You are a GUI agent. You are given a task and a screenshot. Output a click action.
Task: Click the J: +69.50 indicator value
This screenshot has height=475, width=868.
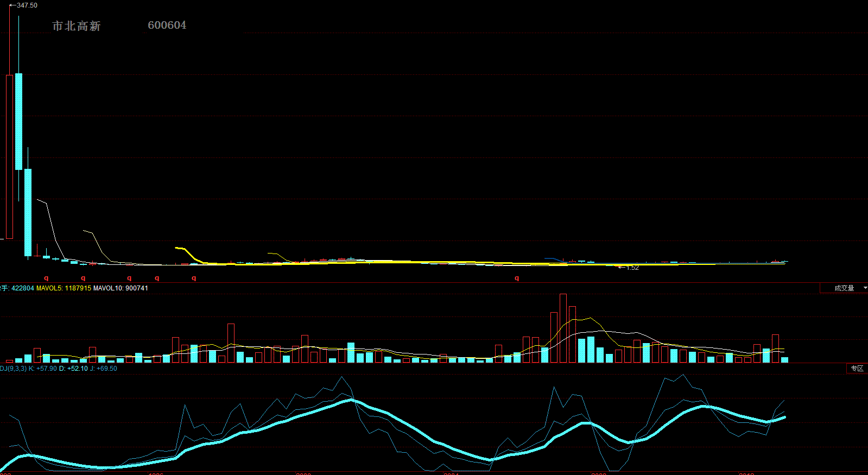(x=104, y=369)
